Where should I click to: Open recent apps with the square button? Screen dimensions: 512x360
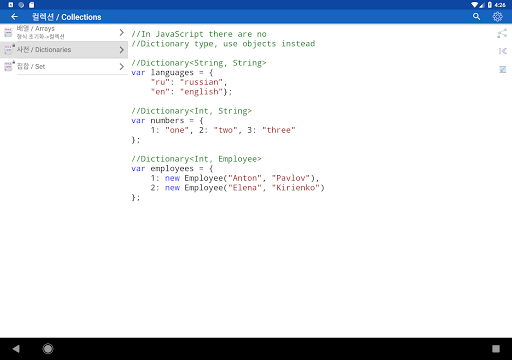496,349
